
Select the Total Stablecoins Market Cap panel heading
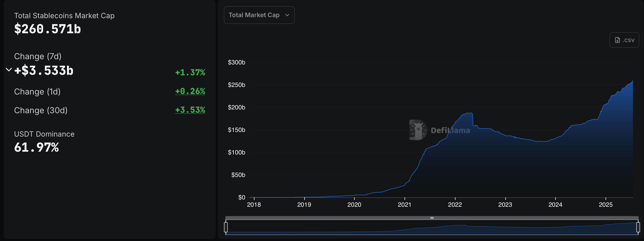(64, 16)
